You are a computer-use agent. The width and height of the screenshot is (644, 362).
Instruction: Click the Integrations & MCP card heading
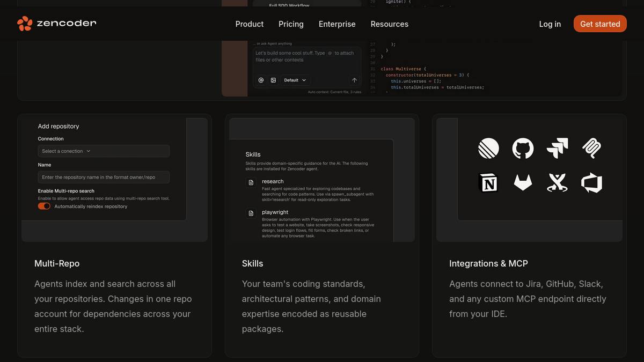click(488, 263)
